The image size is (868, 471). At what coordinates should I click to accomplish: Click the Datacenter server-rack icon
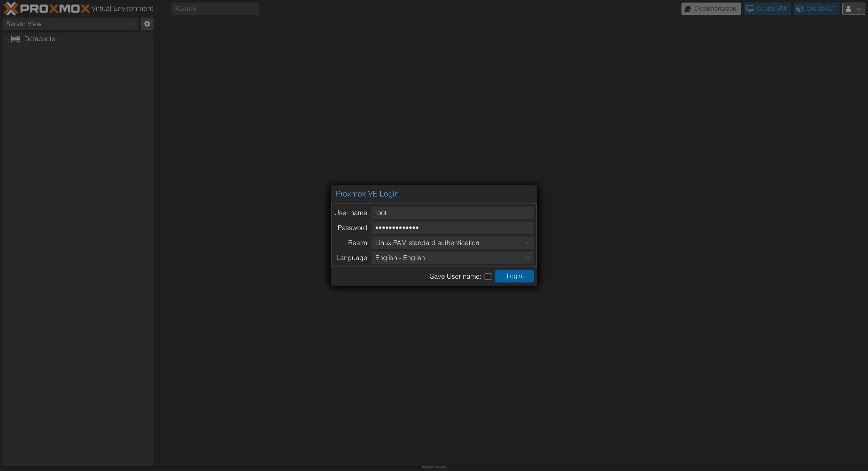click(16, 39)
